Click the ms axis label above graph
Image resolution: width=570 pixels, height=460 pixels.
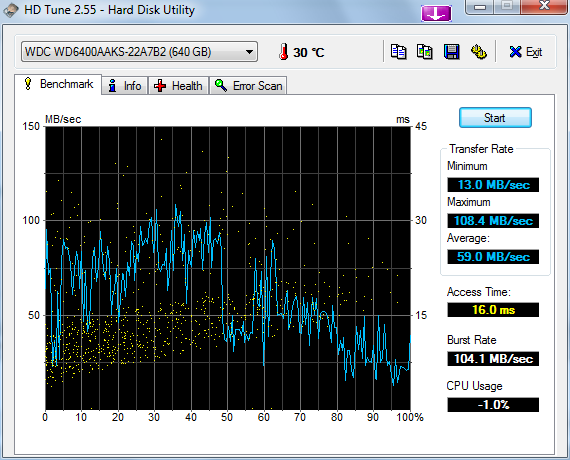click(403, 120)
